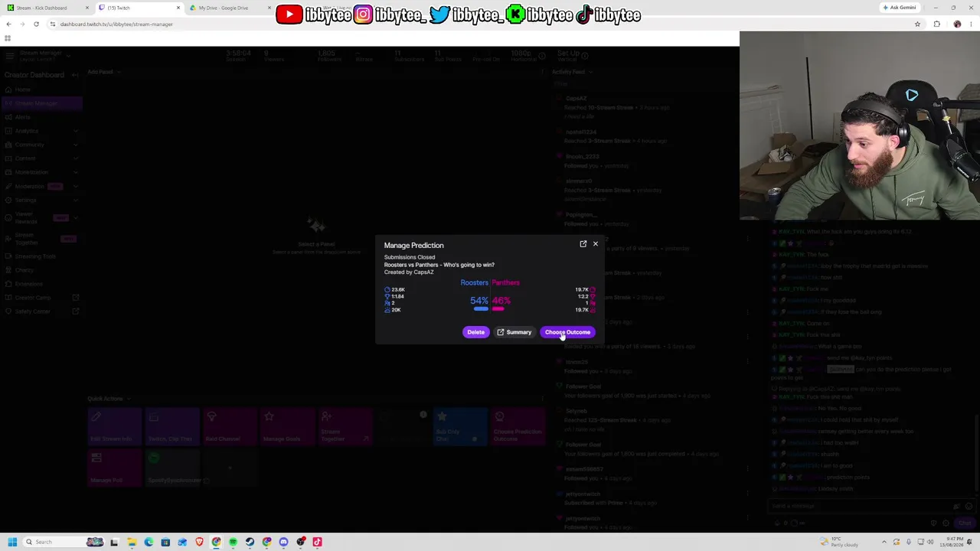
Task: Switch to the Kick Dashboard browser tab
Action: 46,8
